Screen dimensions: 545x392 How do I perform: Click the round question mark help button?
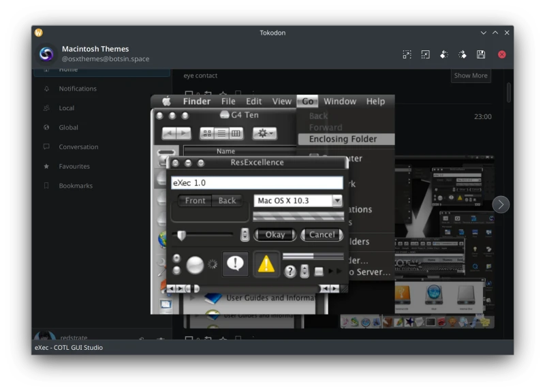coord(290,271)
